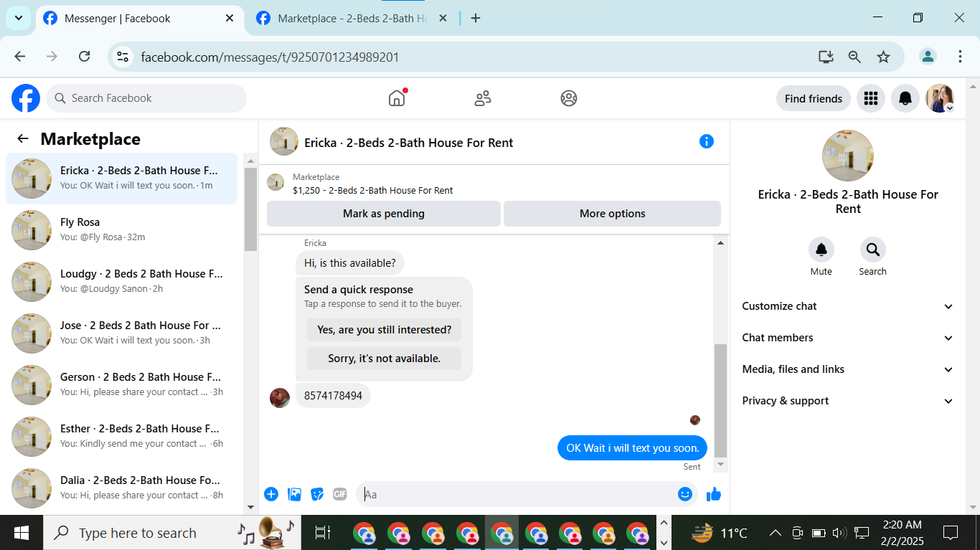Open Gerson 2 Beds 2 Bath conversation
This screenshot has width=980, height=550.
click(122, 385)
